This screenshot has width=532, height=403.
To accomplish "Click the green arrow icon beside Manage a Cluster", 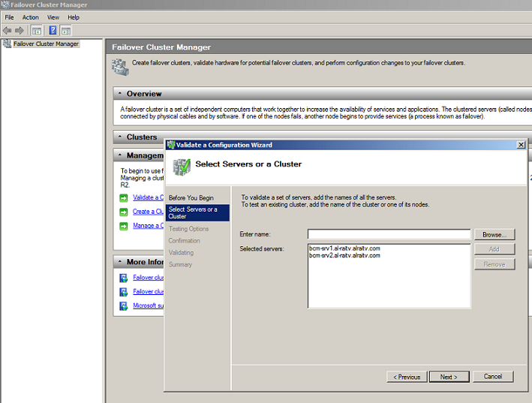I will pyautogui.click(x=124, y=226).
